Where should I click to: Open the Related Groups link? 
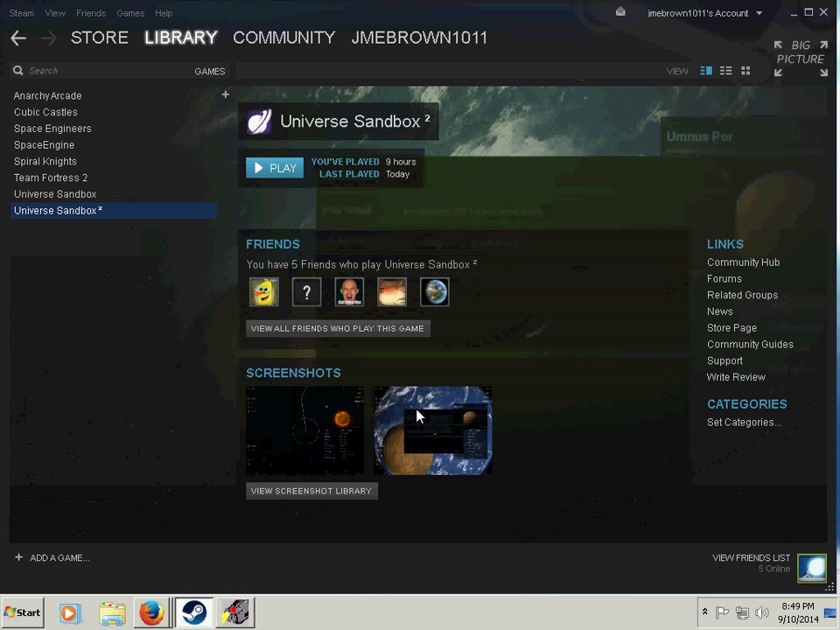[743, 295]
